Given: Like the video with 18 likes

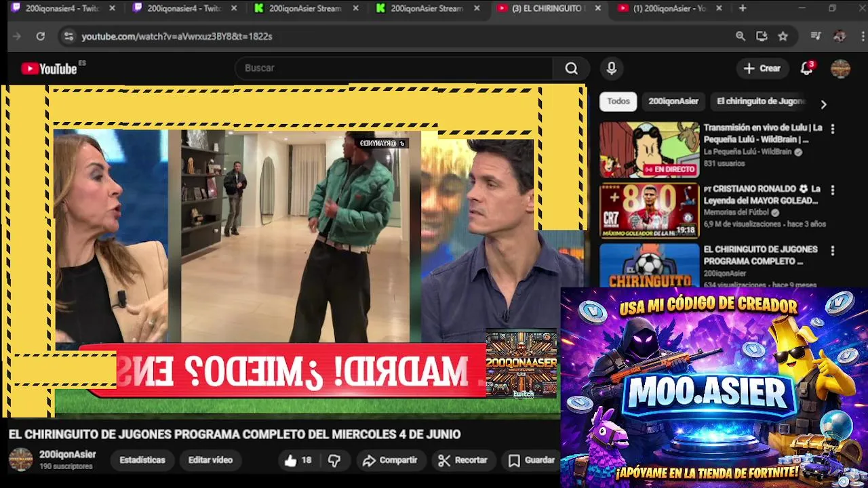Looking at the screenshot, I should pyautogui.click(x=298, y=460).
